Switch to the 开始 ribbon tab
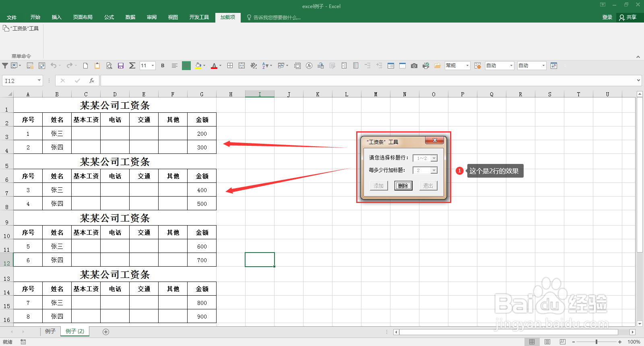Screen dimensions: 644x346 click(35, 17)
